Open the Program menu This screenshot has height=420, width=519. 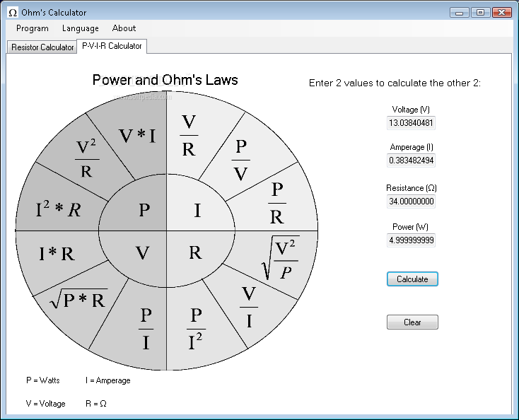pyautogui.click(x=32, y=28)
